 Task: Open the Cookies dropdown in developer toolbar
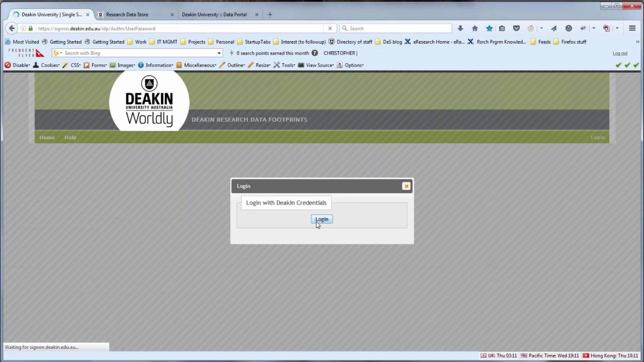[x=46, y=65]
